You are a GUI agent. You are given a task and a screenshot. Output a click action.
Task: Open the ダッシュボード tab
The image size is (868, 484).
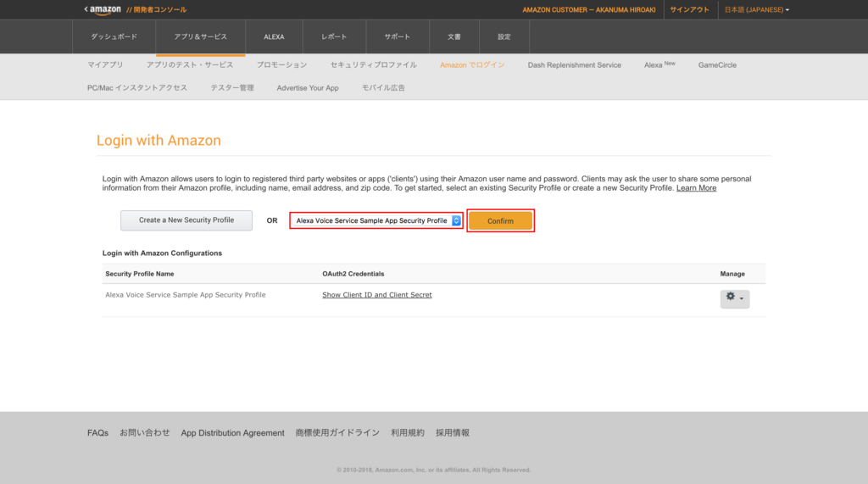point(114,36)
